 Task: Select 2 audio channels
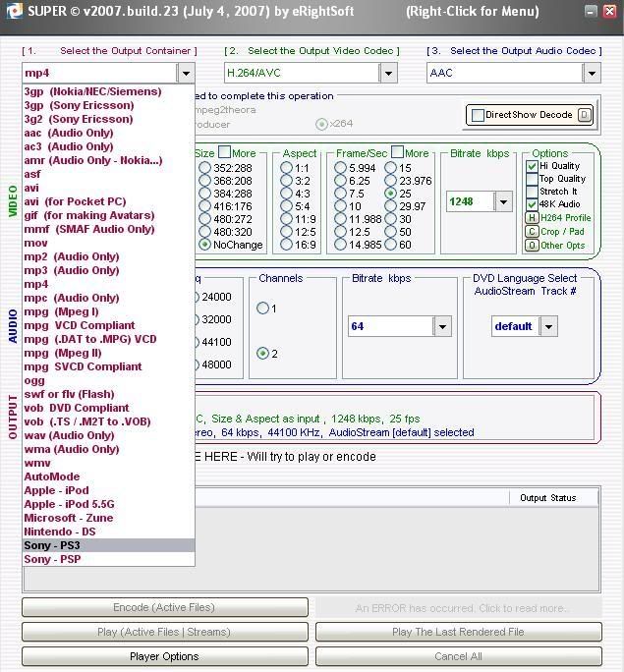(x=262, y=354)
